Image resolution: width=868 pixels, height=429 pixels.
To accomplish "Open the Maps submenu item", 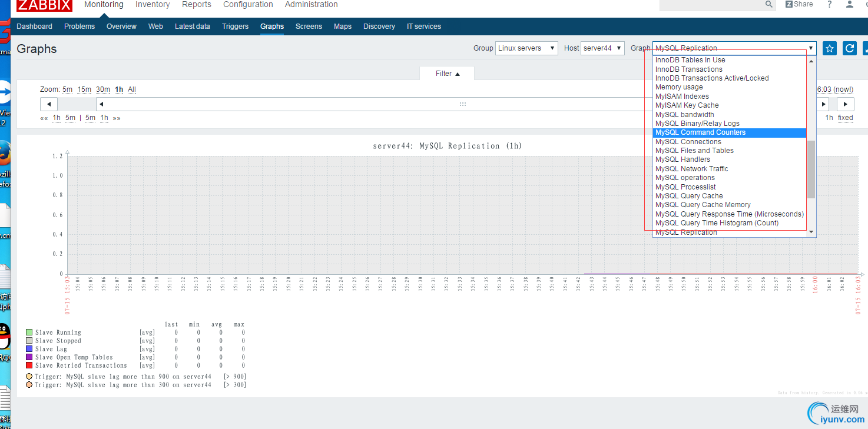I will [343, 26].
